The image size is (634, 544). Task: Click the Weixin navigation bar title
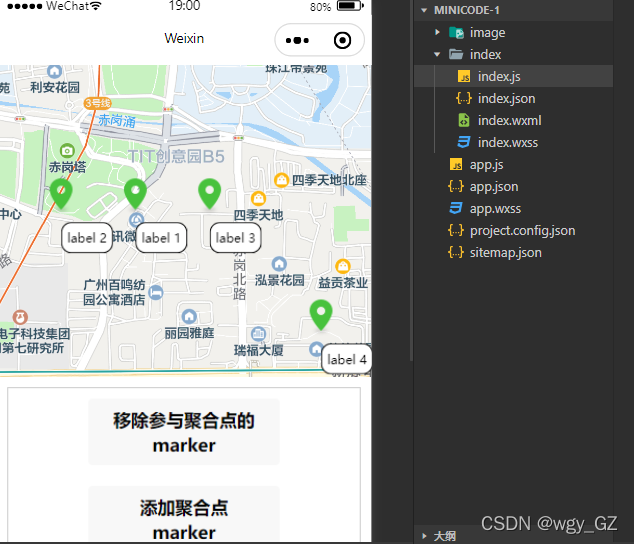pos(184,38)
